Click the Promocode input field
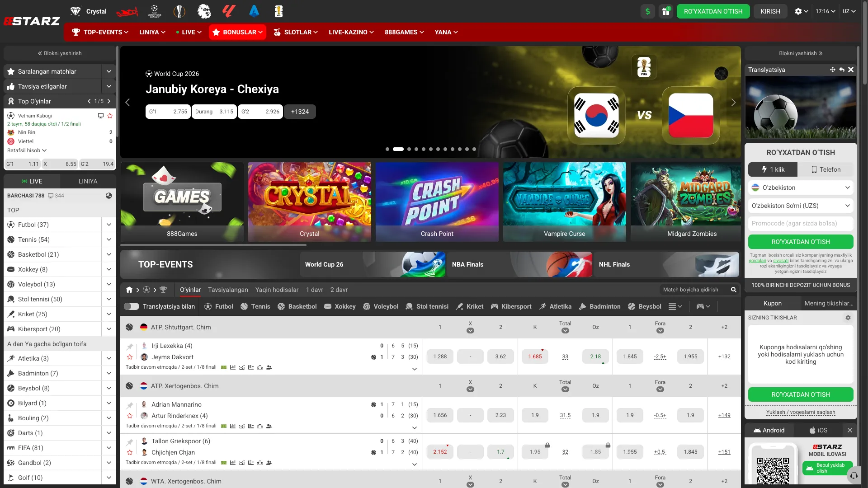Screen dimensions: 868x488 801,224
